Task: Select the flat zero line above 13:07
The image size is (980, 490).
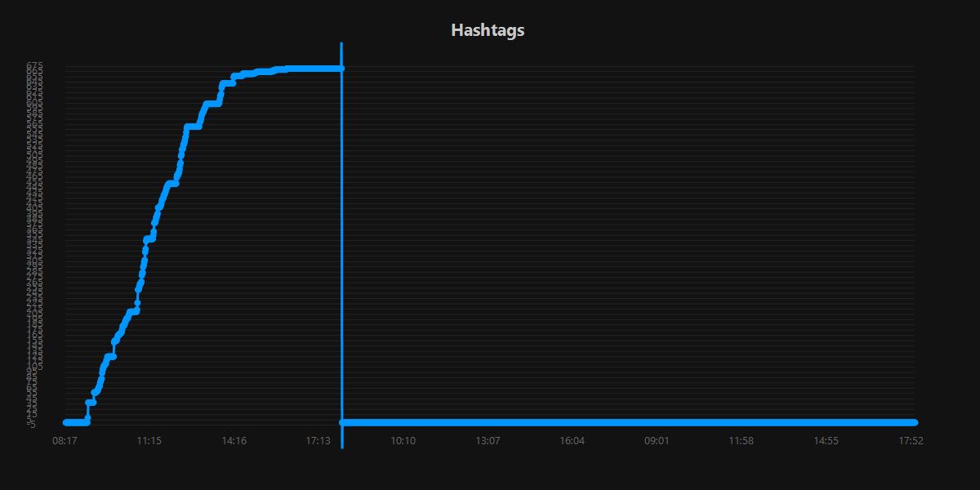Action: click(488, 422)
